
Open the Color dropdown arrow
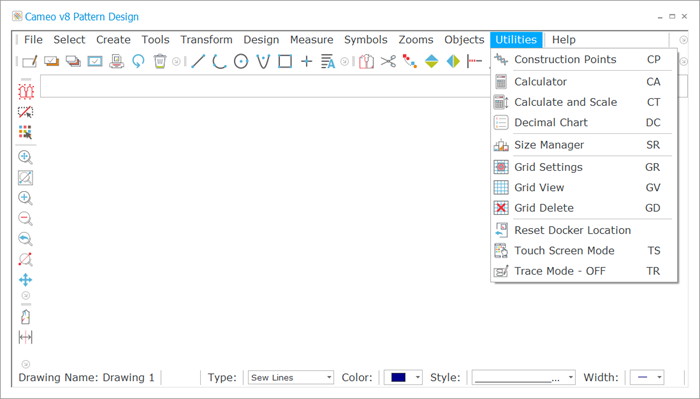(417, 378)
